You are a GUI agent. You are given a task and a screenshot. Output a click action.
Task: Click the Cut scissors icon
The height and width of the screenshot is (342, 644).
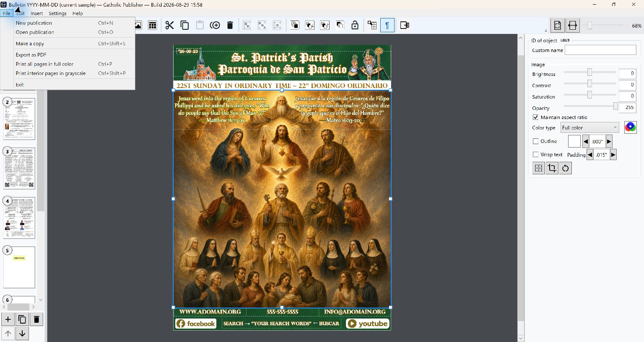coord(169,25)
